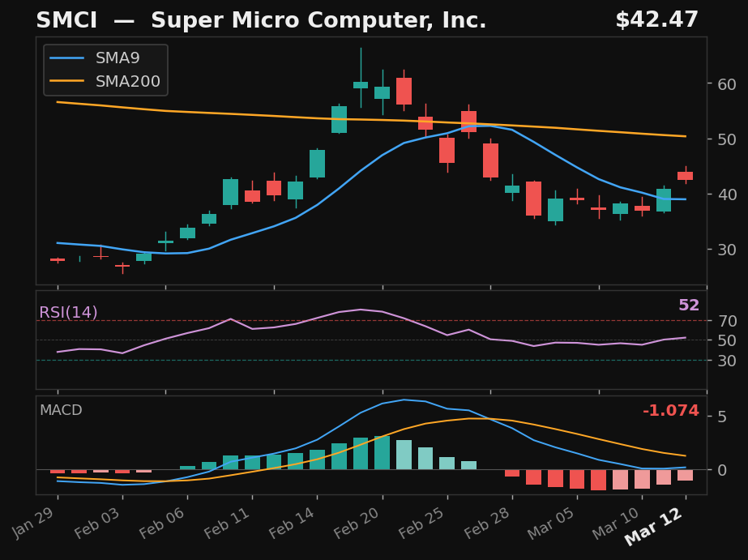Select the SMA200 legend entry
748x560 pixels.
click(105, 82)
